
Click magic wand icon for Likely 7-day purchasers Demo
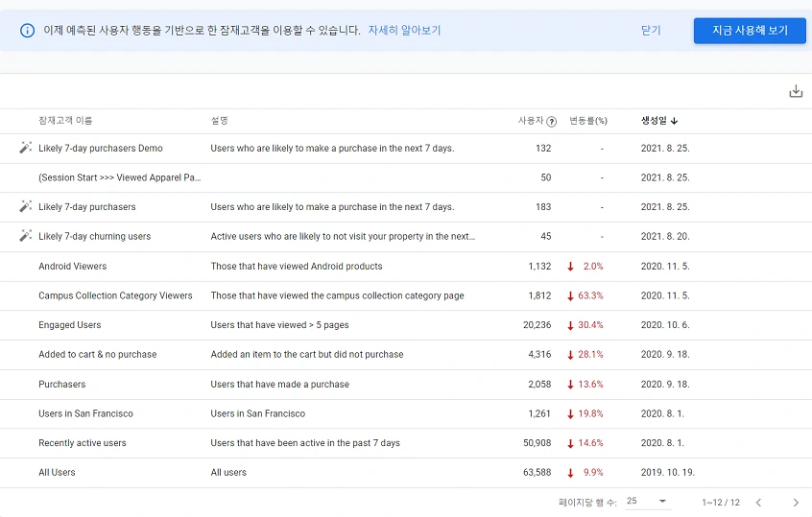(25, 148)
